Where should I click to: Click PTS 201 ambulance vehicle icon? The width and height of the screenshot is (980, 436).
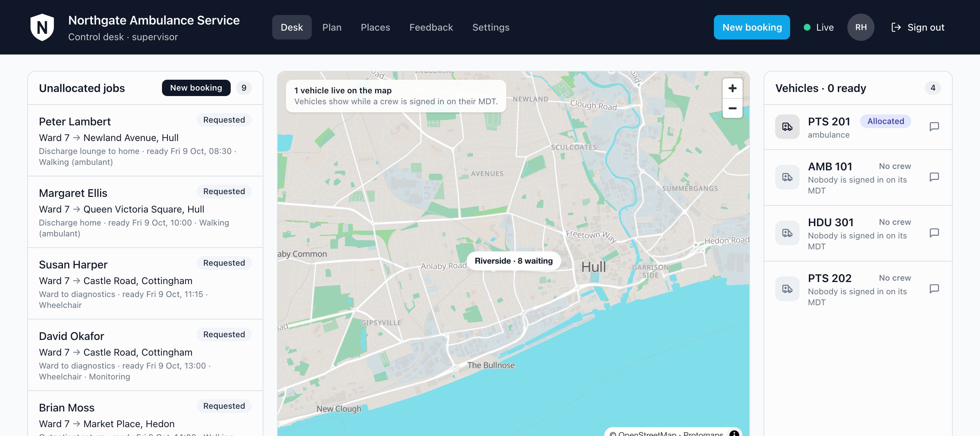787,126
